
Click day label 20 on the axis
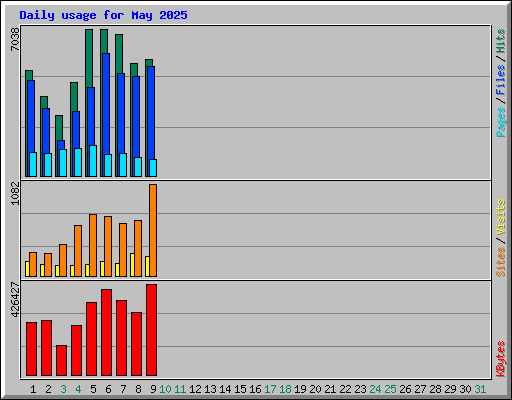[x=315, y=389]
